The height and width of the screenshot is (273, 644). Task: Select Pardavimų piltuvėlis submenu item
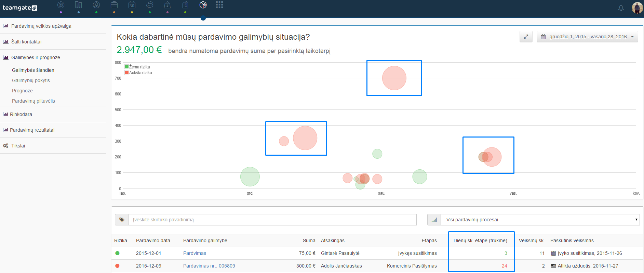(33, 101)
